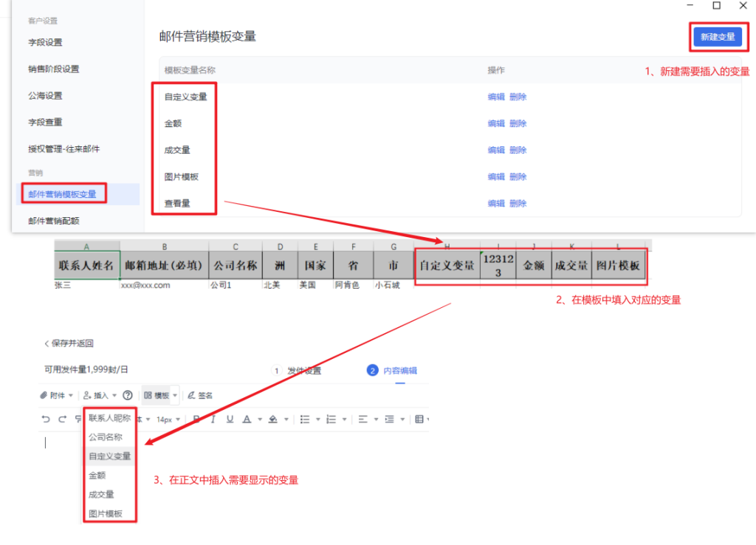Image resolution: width=756 pixels, height=545 pixels.
Task: Open 公海设置 in the left sidebar
Action: (45, 96)
